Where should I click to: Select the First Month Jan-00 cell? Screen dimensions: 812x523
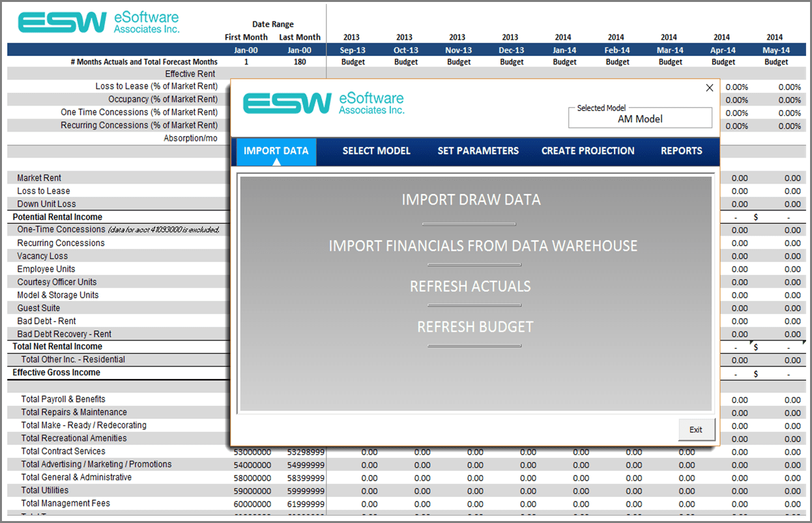(x=246, y=50)
